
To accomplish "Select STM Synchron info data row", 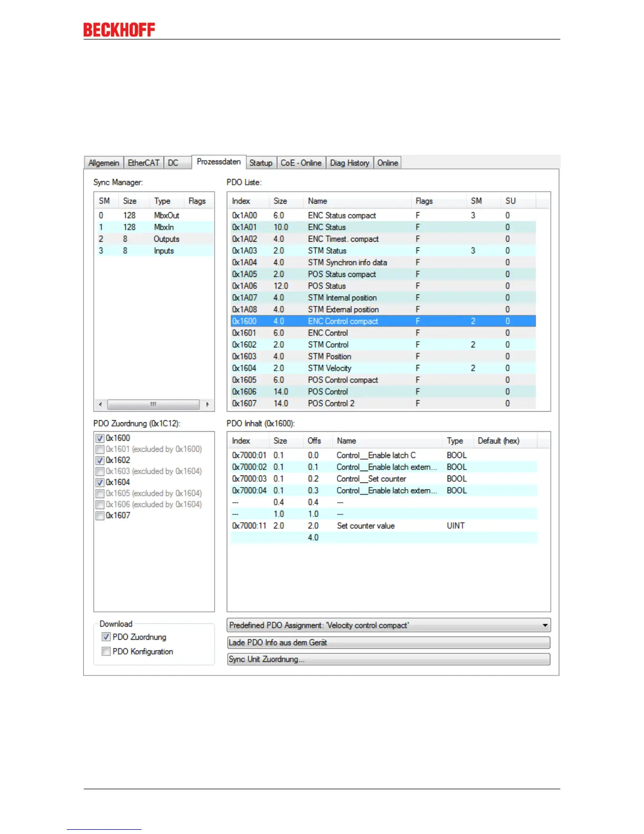I will click(x=383, y=262).
